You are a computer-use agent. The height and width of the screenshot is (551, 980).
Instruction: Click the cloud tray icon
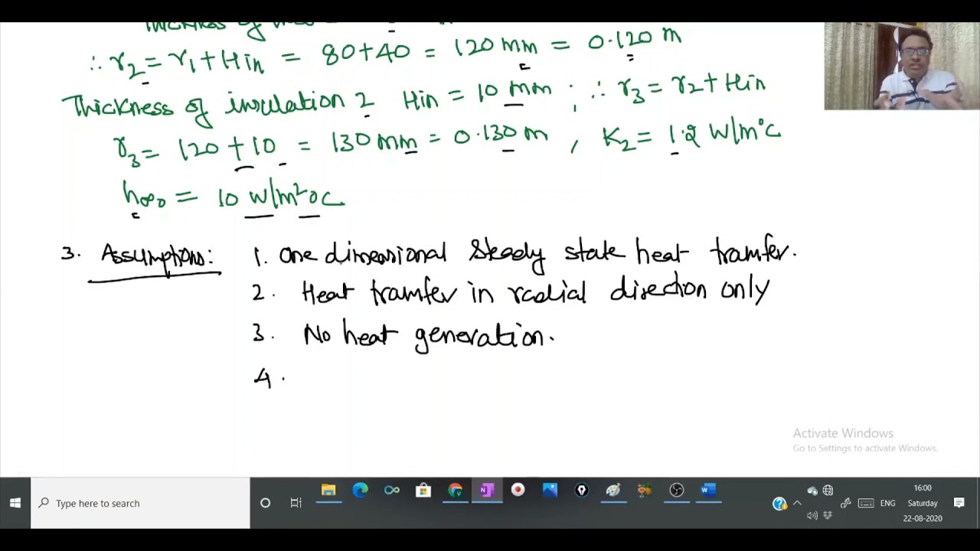coord(812,491)
